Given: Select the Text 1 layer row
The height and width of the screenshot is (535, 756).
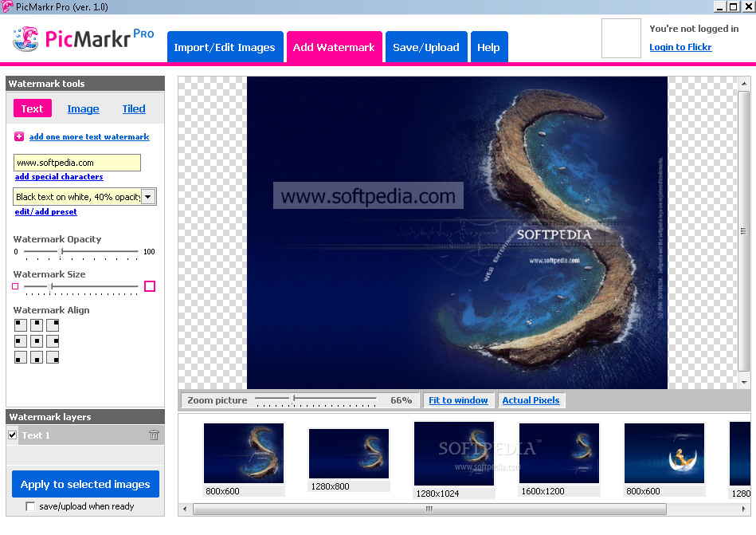Looking at the screenshot, I should (85, 435).
